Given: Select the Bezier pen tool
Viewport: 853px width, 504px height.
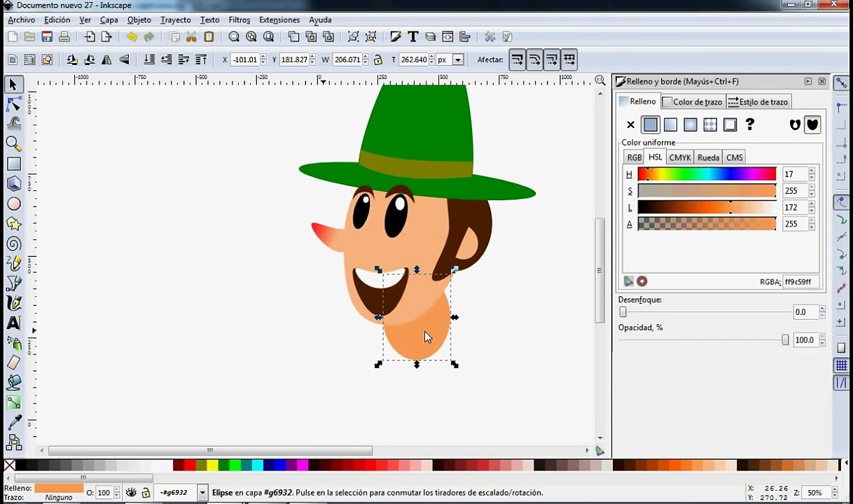Looking at the screenshot, I should (x=13, y=283).
